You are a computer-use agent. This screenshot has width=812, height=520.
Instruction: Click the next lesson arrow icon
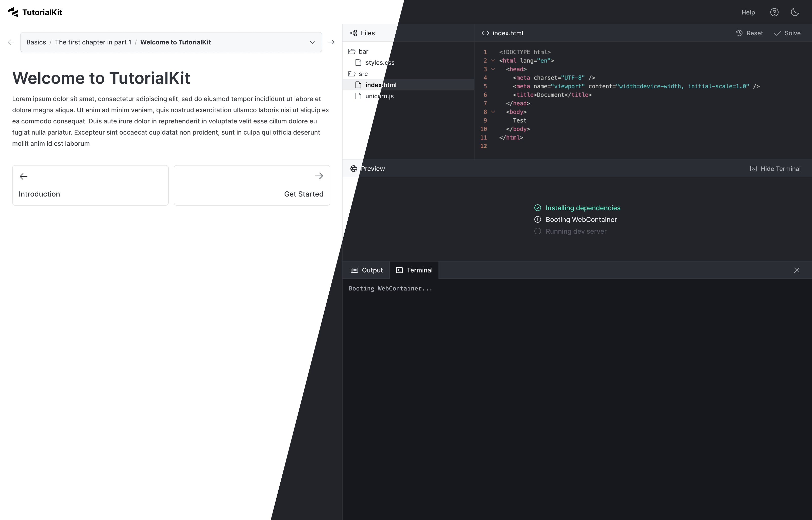point(331,42)
